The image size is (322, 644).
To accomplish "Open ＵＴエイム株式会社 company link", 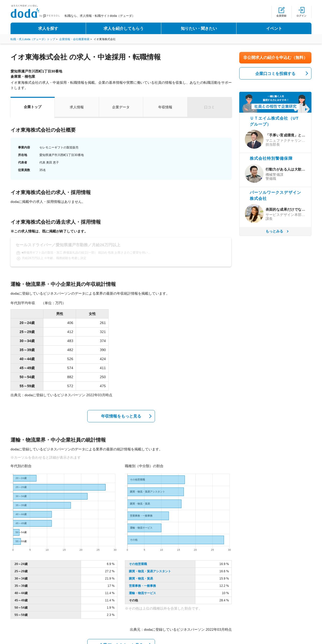I will click(274, 121).
